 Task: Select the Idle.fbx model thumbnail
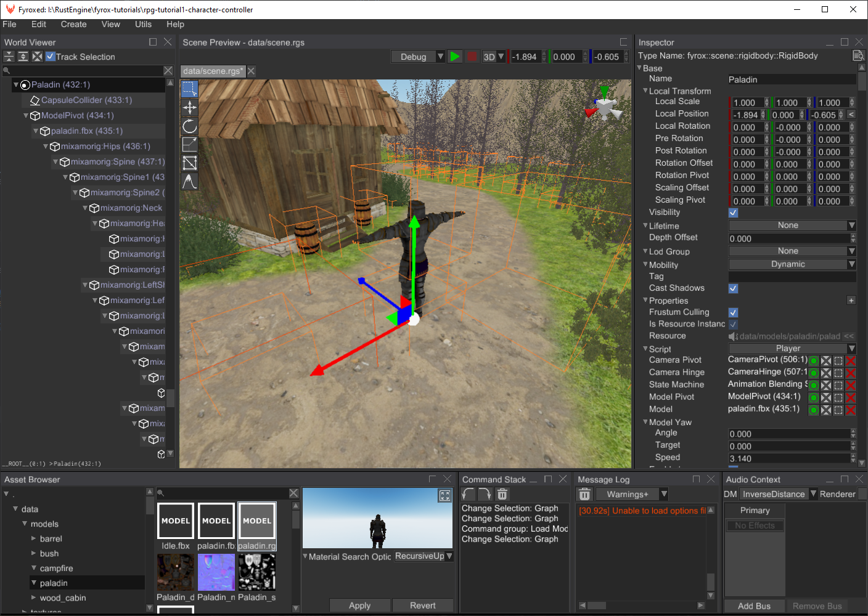pyautogui.click(x=176, y=527)
